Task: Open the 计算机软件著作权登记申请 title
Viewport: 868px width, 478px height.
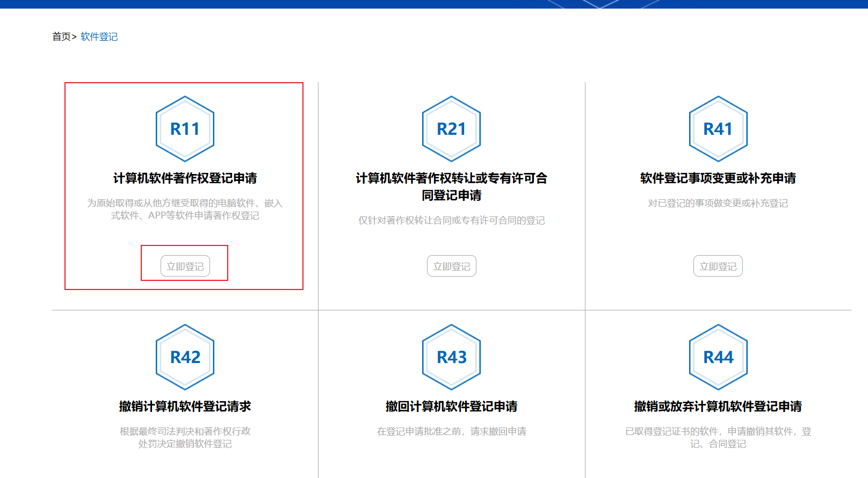Action: [185, 178]
